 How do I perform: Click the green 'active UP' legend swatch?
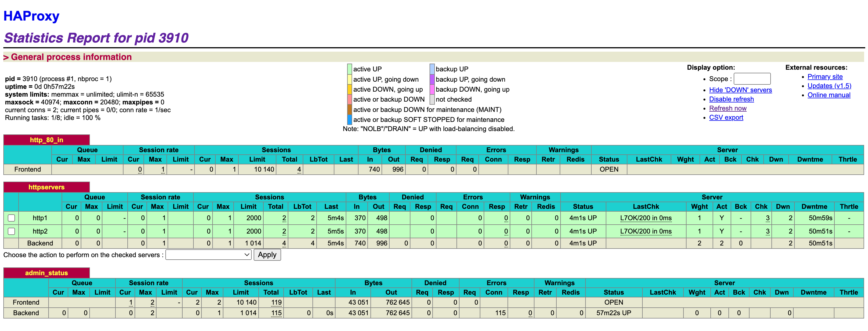349,69
